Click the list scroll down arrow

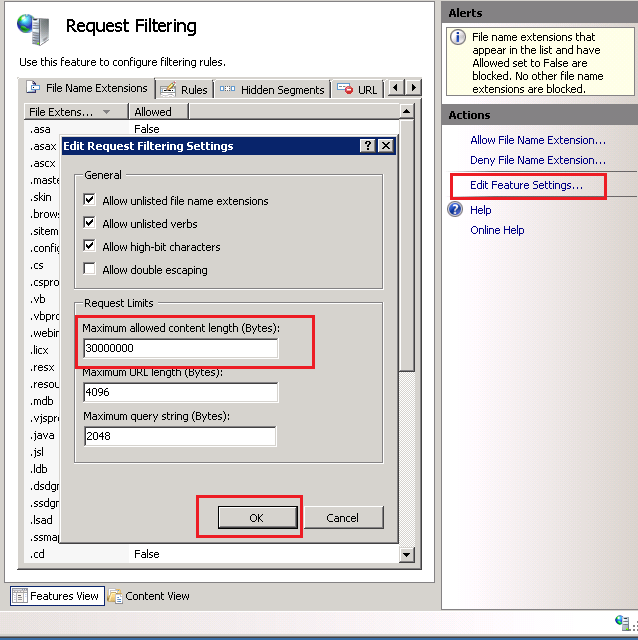click(407, 554)
